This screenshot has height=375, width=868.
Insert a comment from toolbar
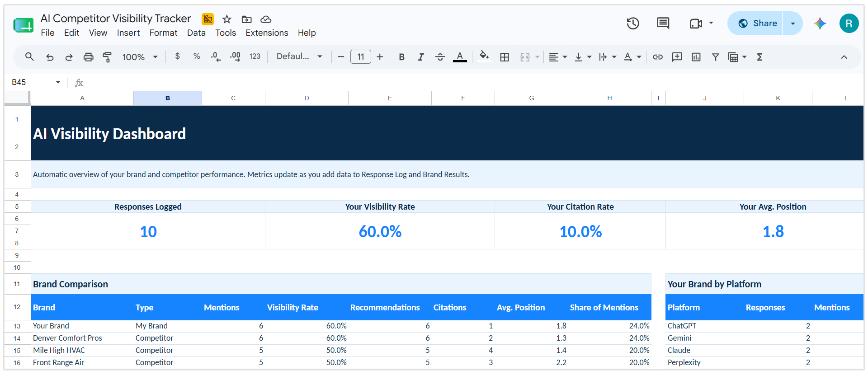677,57
